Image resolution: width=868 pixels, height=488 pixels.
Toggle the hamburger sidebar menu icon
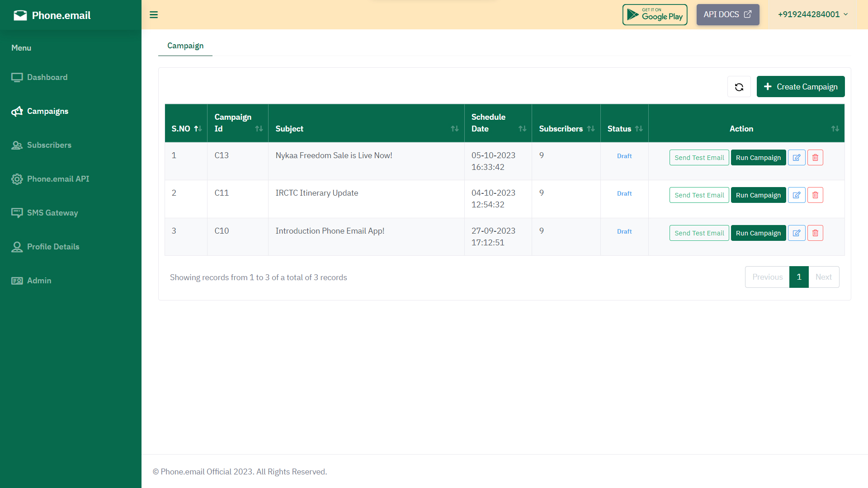pos(154,15)
